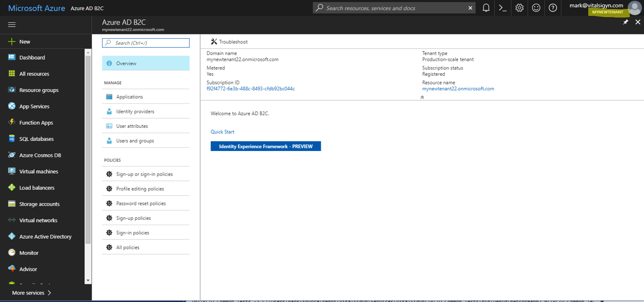The width and height of the screenshot is (644, 302).
Task: Toggle the hamburger sidebar menu
Action: pyautogui.click(x=11, y=25)
